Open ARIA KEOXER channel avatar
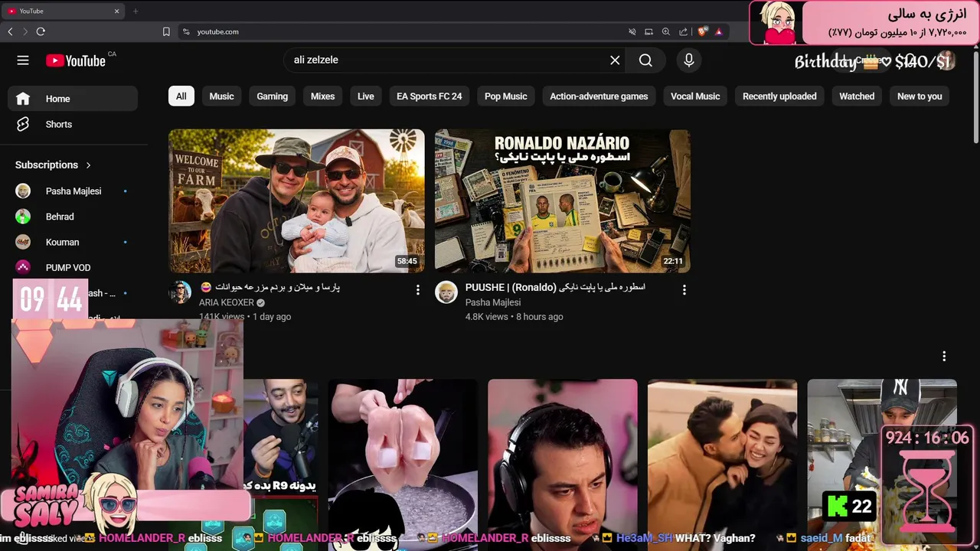980x551 pixels. [x=180, y=292]
